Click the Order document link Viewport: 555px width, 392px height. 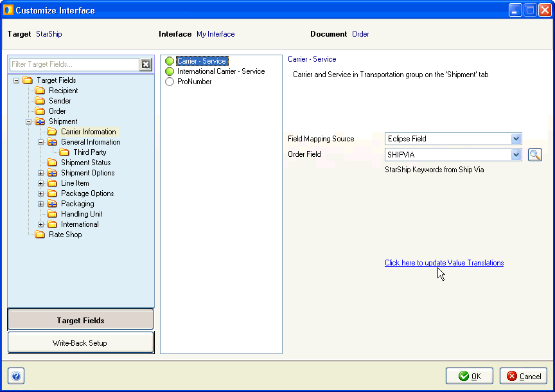(360, 34)
